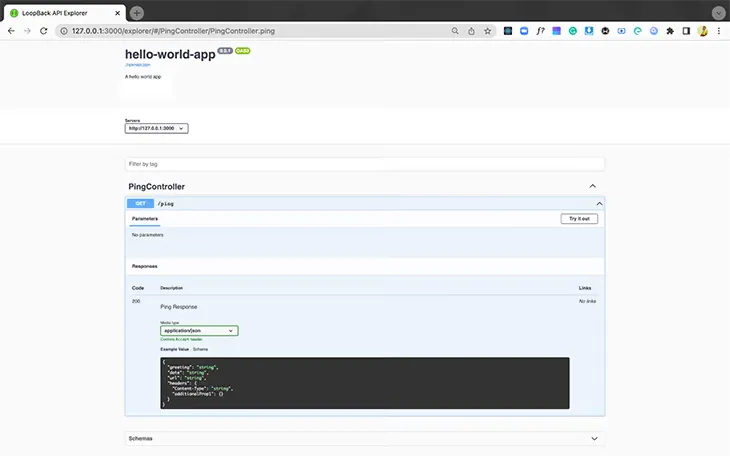Click the address bar URL

click(x=173, y=31)
